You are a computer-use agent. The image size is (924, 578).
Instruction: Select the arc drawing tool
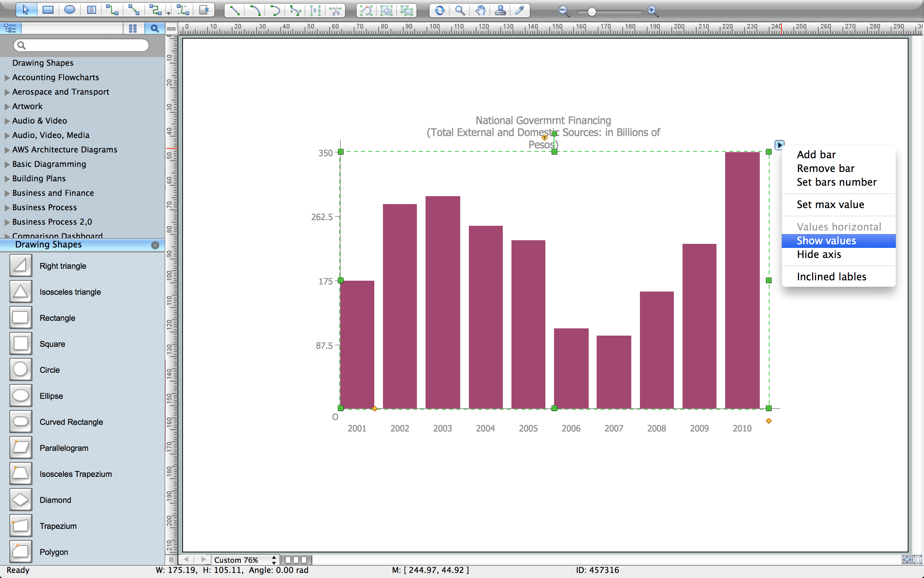coord(255,10)
